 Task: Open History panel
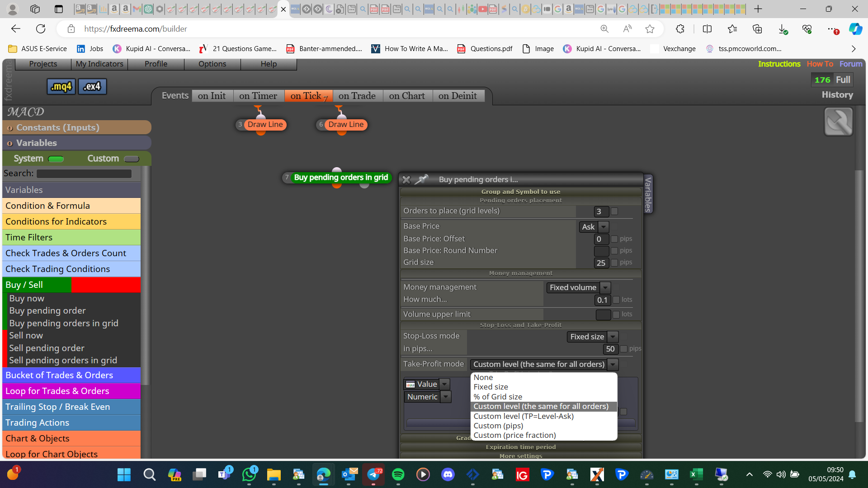[837, 95]
